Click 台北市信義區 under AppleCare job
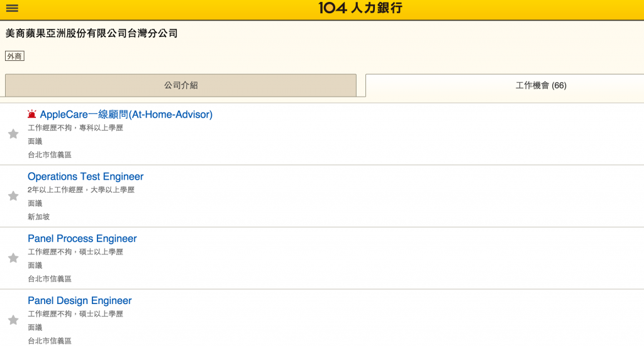Screen dimensions: 644x348 pyautogui.click(x=50, y=155)
